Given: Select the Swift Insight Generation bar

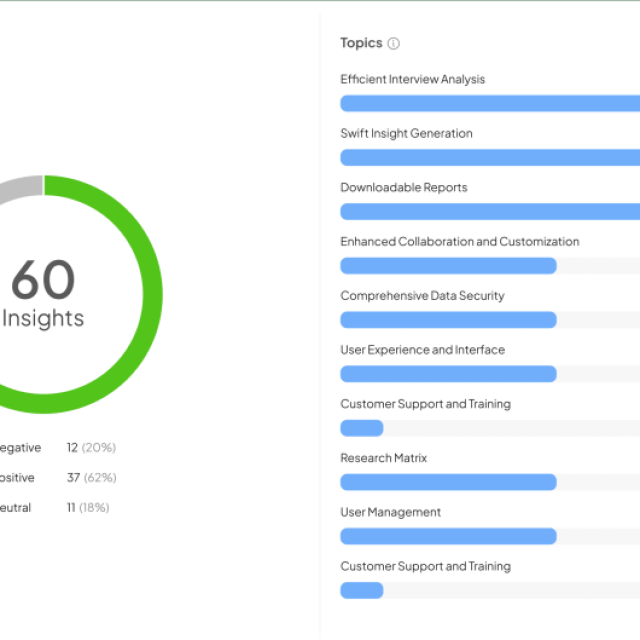Looking at the screenshot, I should pos(490,158).
